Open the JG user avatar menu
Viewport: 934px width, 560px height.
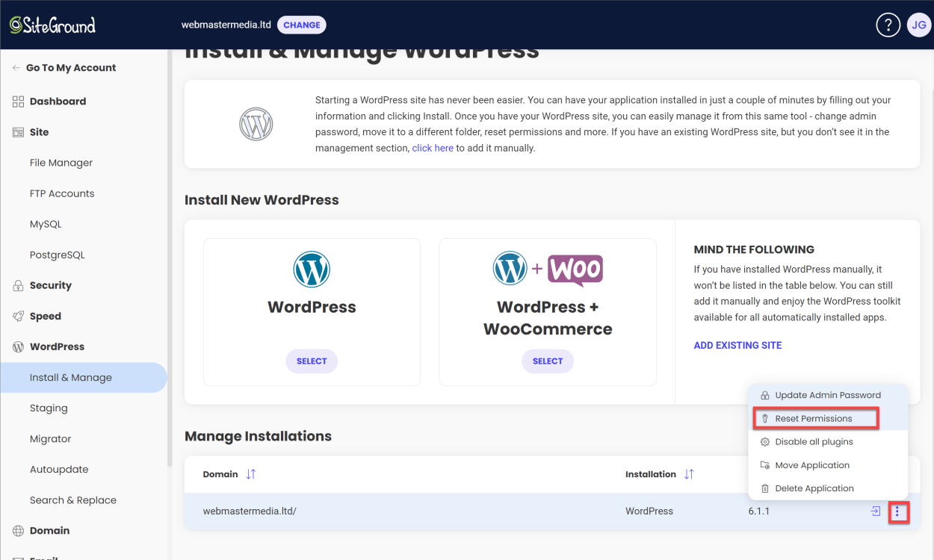point(919,25)
